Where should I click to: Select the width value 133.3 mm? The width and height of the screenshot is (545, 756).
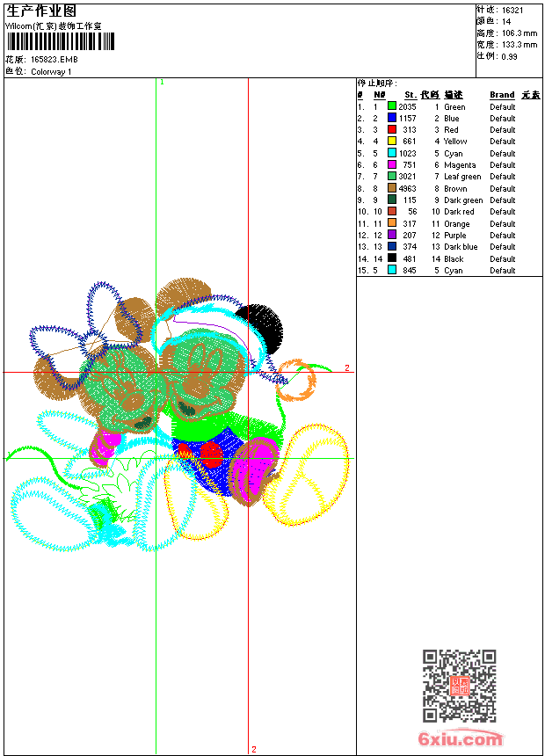520,45
